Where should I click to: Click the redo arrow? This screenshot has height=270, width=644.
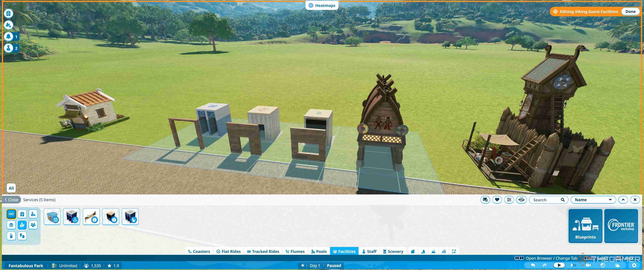[x=545, y=265]
